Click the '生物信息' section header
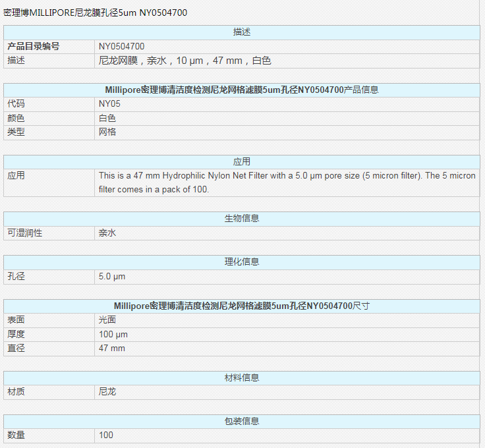This screenshot has height=448, width=485. (x=242, y=219)
